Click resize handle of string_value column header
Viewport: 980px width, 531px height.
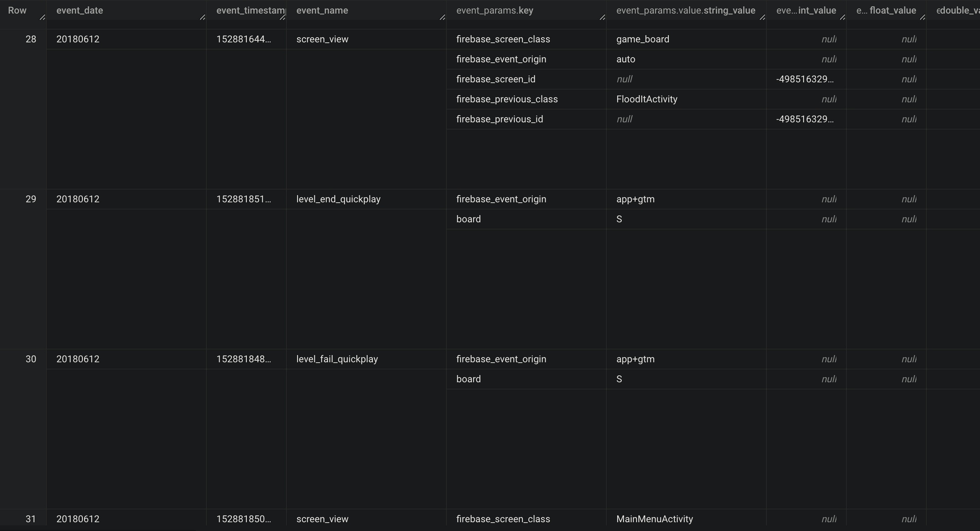tap(762, 17)
